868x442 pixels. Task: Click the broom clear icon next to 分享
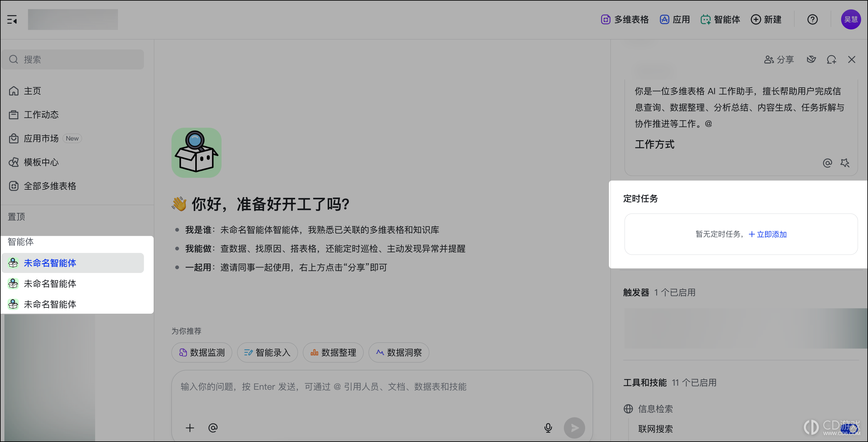click(x=811, y=60)
